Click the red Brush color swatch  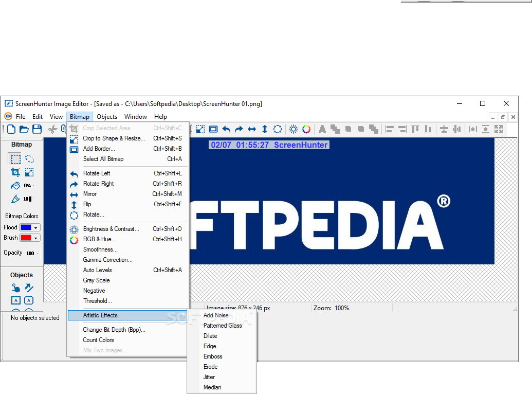26,238
